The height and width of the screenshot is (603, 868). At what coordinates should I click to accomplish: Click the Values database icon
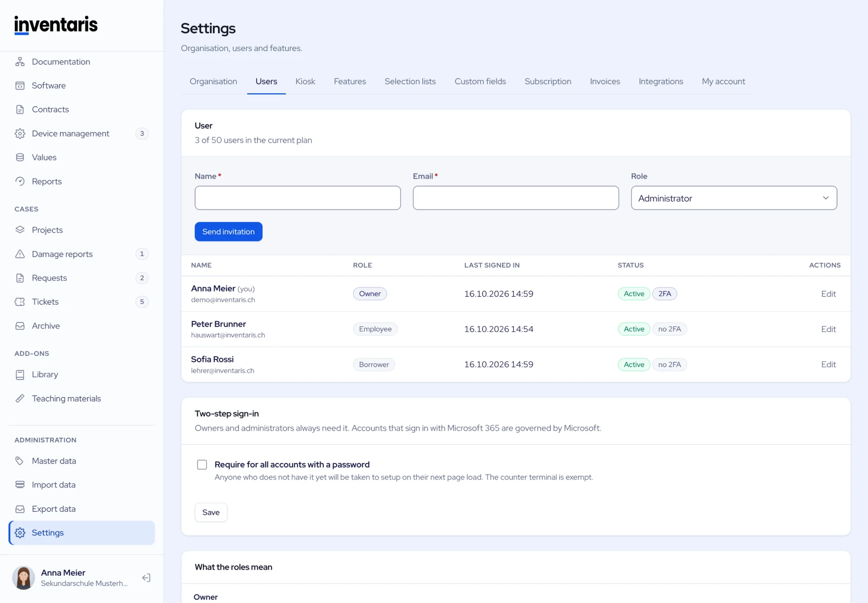coord(20,157)
